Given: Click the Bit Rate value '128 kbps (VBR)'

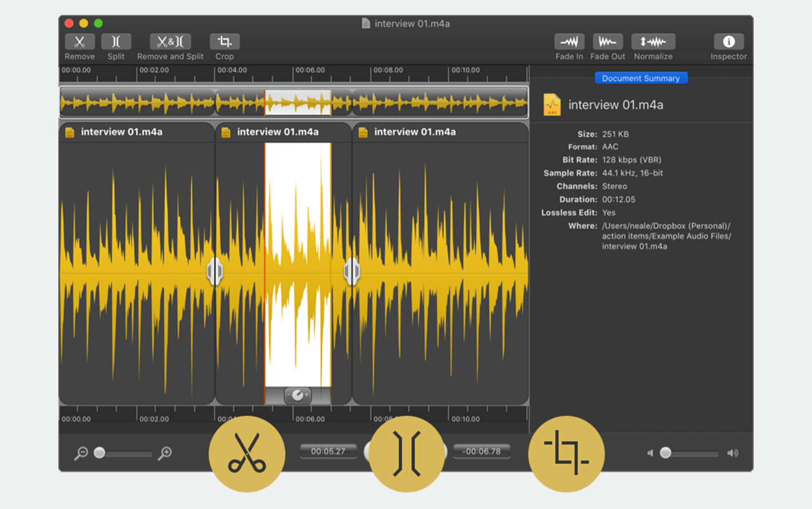Looking at the screenshot, I should (631, 160).
